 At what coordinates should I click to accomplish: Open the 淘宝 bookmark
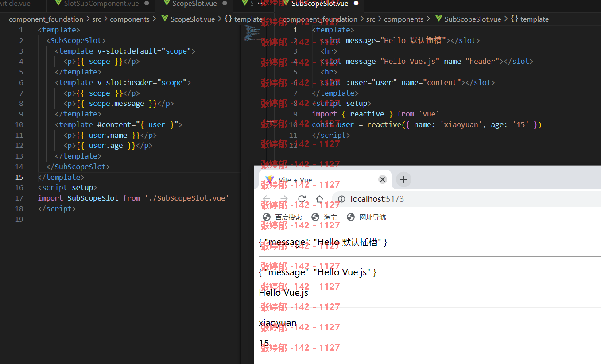325,217
